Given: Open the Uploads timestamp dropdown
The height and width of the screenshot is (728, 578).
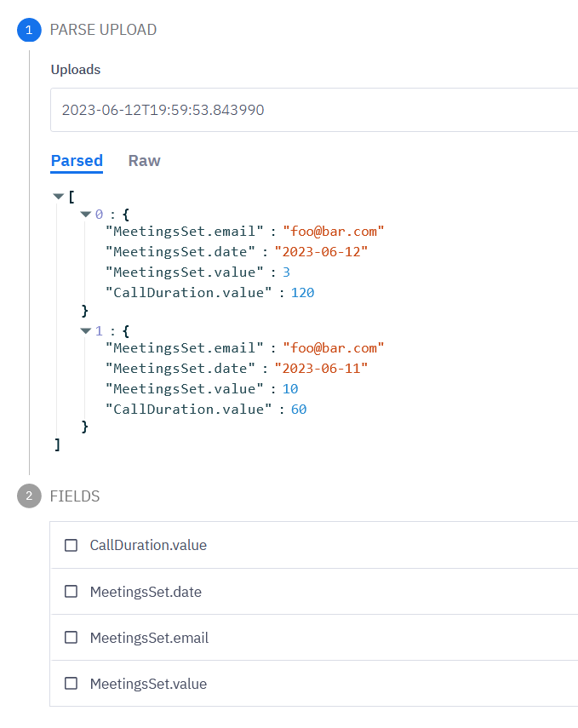Looking at the screenshot, I should click(x=315, y=110).
